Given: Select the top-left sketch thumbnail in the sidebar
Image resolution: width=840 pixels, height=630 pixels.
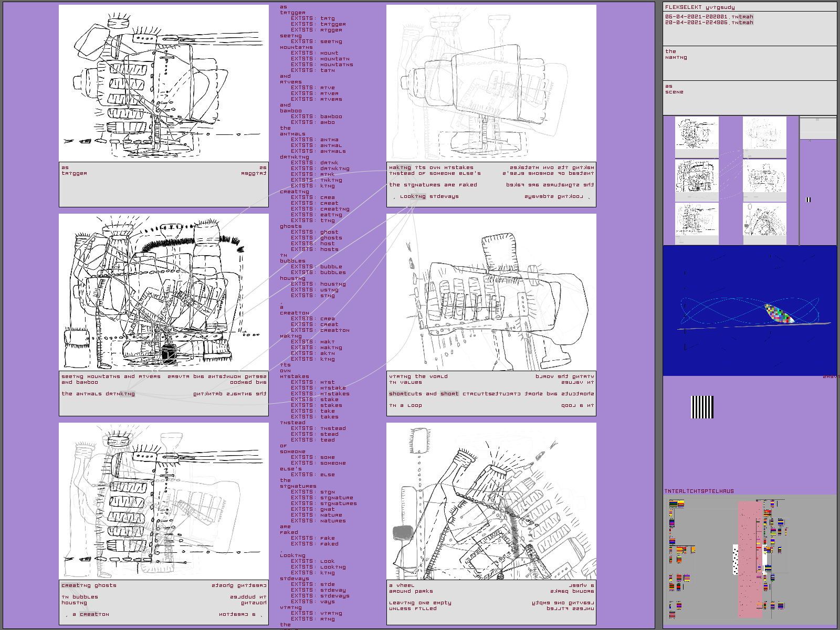Looking at the screenshot, I should point(696,133).
